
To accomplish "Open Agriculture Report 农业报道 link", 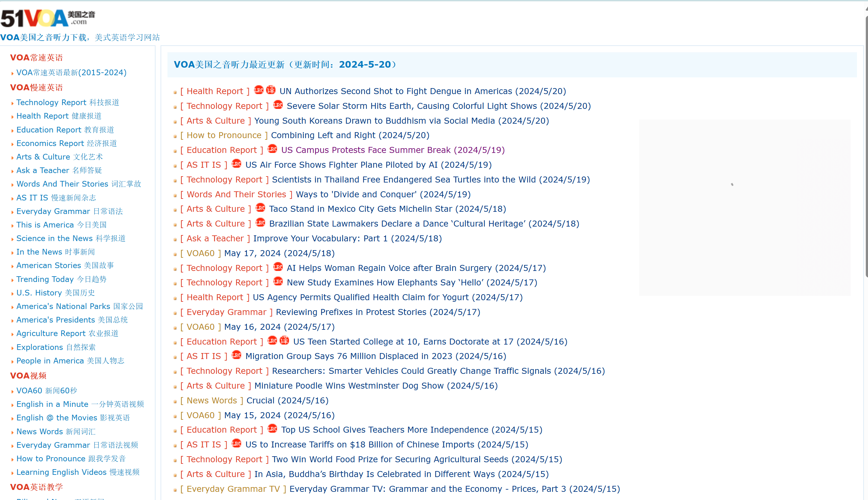I will 67,334.
